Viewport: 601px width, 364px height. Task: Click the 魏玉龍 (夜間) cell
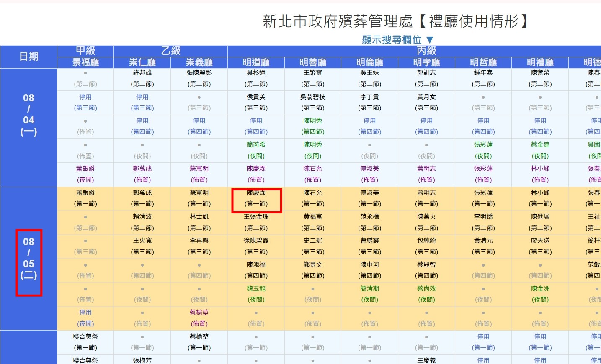point(256,294)
